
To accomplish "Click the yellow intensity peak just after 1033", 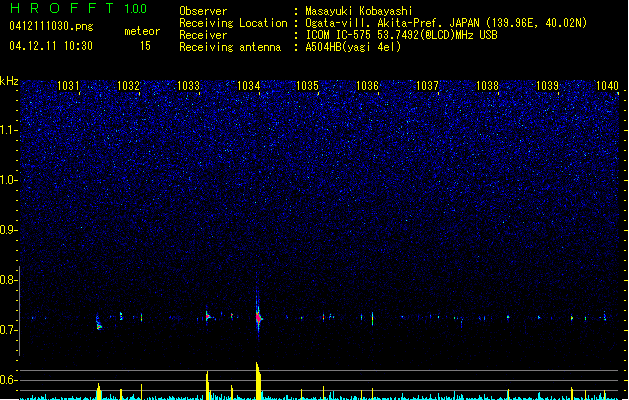I will click(x=207, y=385).
